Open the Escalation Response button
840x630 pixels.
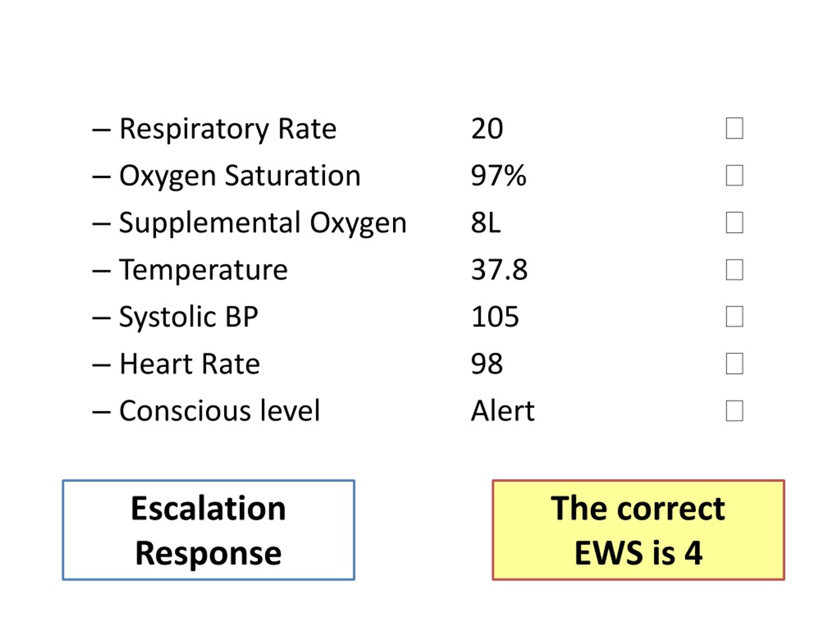pos(208,530)
